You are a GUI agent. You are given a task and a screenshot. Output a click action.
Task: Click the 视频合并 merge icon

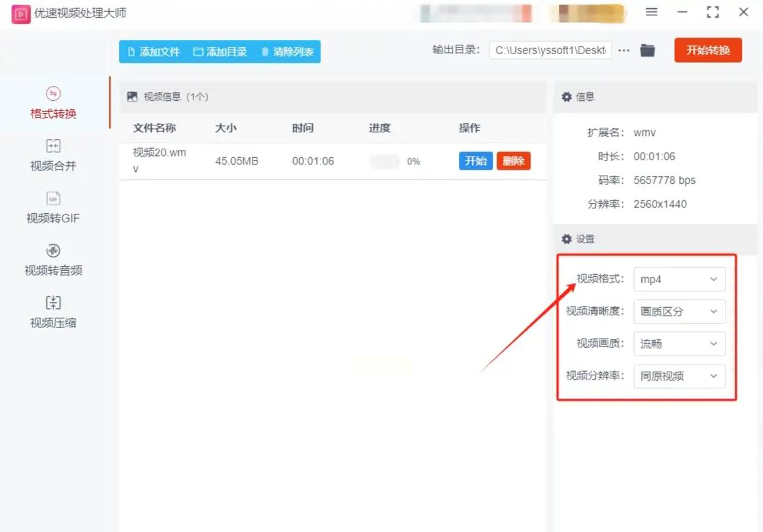[53, 146]
